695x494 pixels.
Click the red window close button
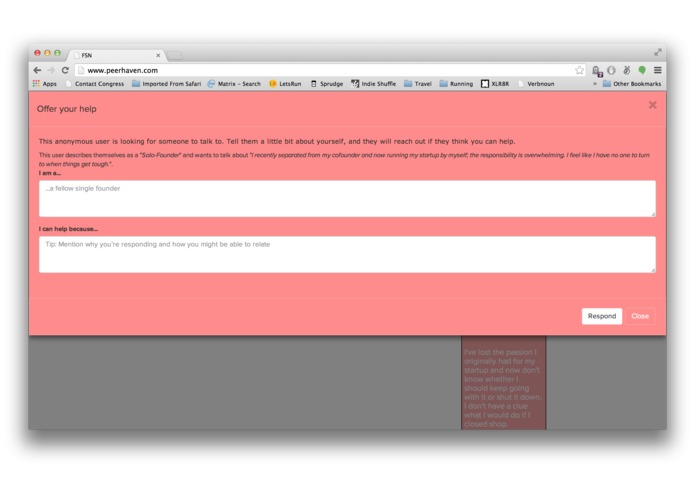coord(38,53)
